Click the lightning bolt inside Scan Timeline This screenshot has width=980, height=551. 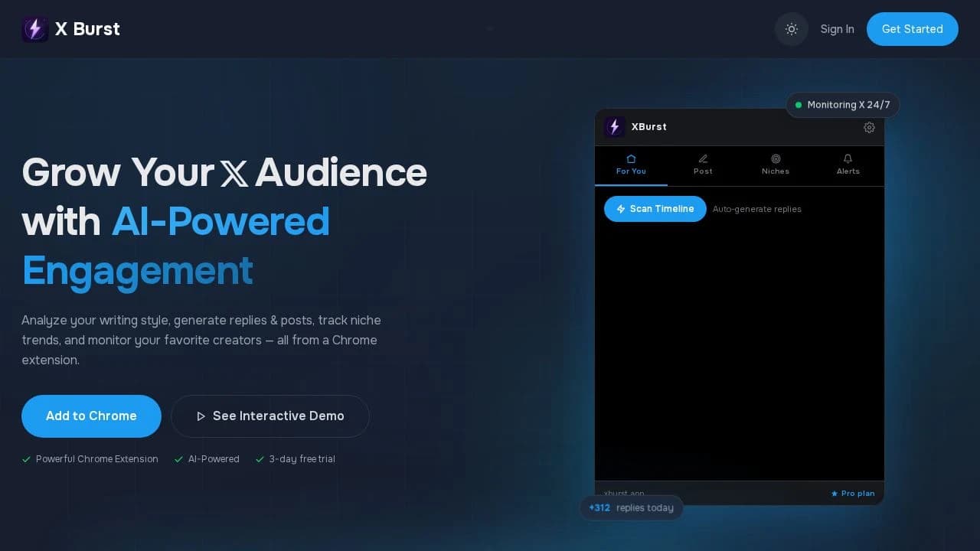622,208
